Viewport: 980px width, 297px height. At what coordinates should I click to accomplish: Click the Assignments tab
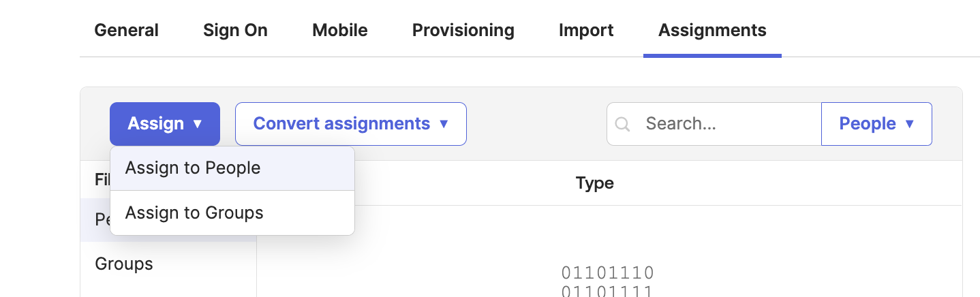coord(712,31)
